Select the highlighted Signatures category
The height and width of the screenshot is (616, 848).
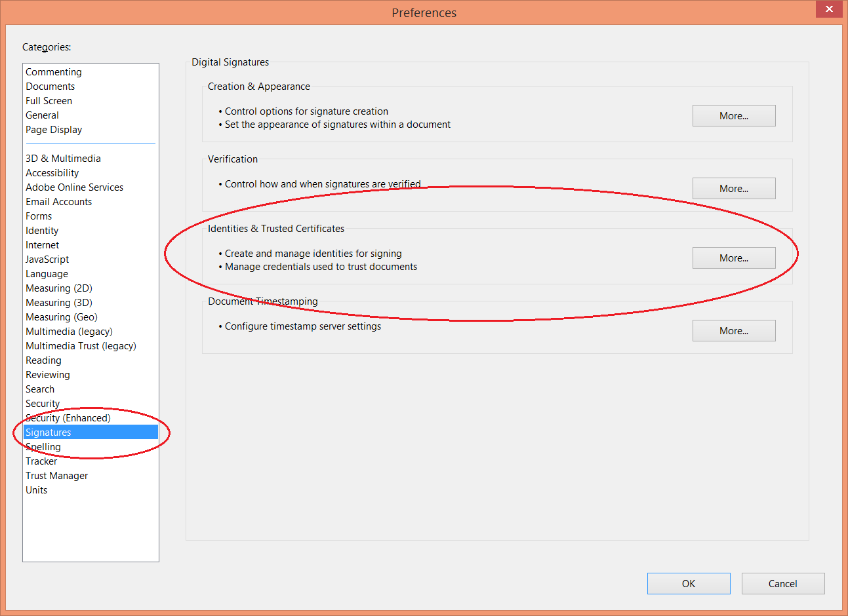[91, 433]
